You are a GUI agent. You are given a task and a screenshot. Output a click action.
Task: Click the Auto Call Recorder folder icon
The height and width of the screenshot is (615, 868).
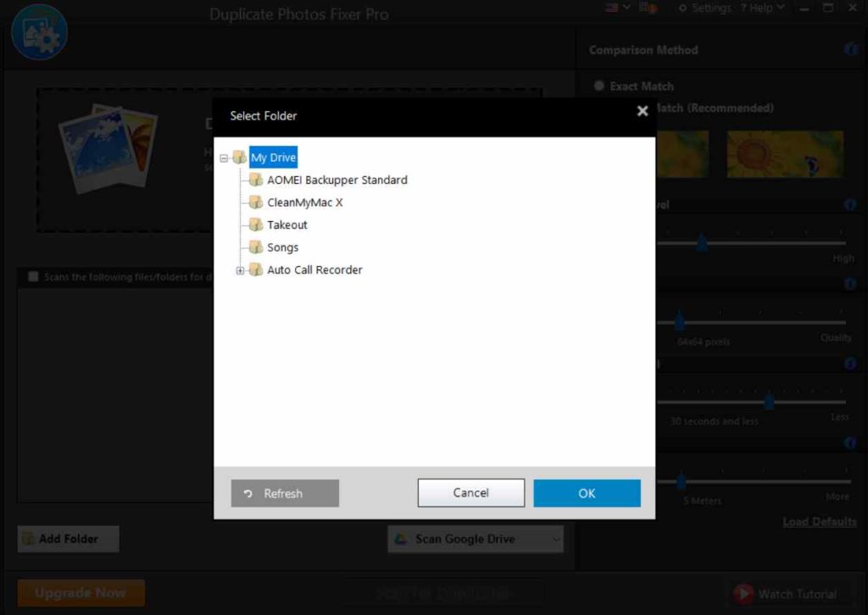tap(255, 269)
